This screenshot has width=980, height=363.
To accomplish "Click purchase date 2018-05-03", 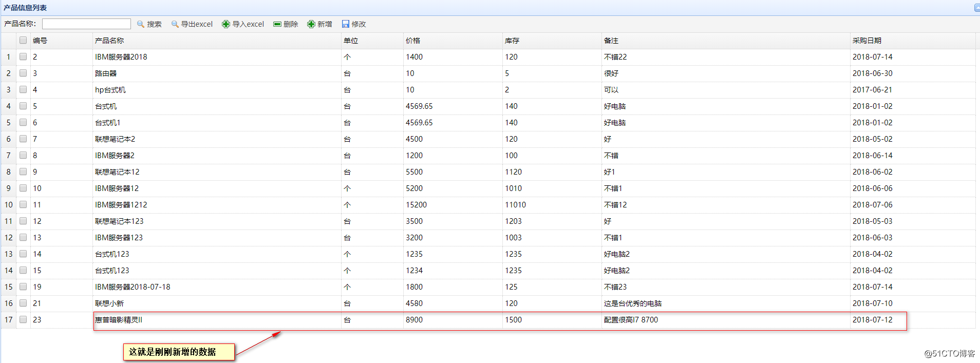I will click(873, 221).
